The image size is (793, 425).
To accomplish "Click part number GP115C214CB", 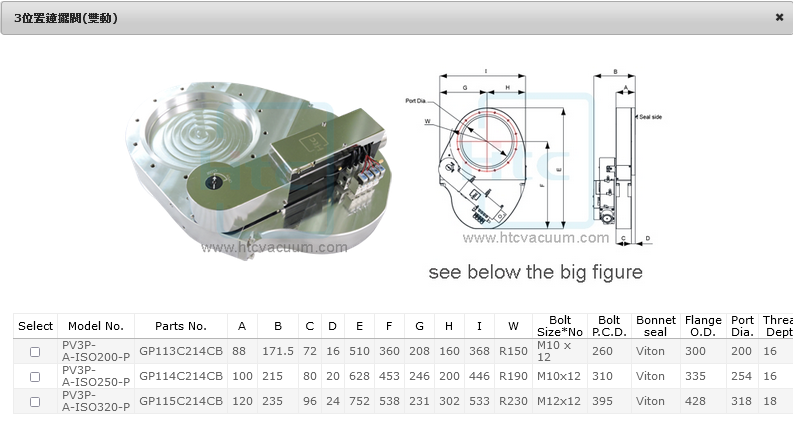I will click(181, 402).
